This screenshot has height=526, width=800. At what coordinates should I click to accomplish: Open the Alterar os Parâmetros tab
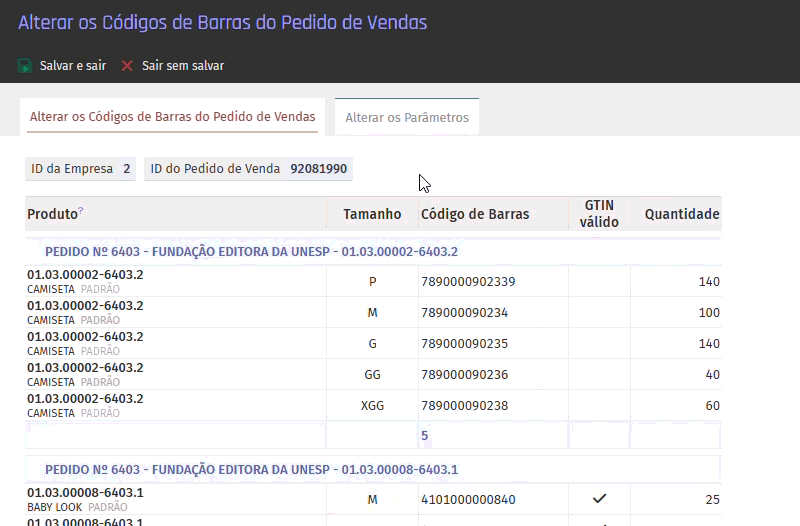click(407, 118)
